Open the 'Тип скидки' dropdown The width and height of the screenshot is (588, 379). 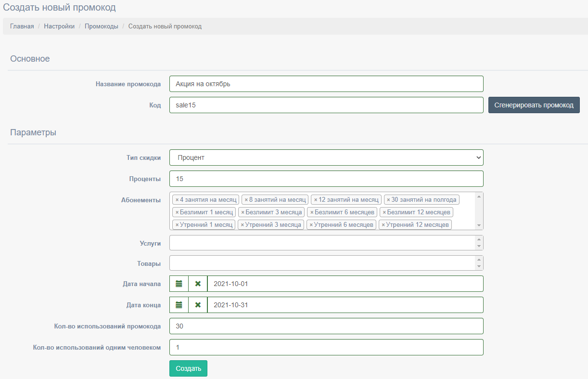click(x=326, y=157)
